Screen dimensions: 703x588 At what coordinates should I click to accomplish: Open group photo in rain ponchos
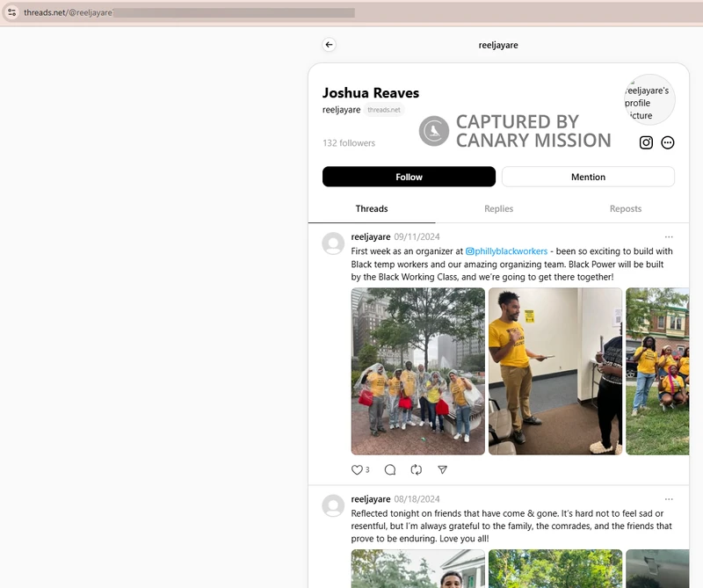coord(418,372)
